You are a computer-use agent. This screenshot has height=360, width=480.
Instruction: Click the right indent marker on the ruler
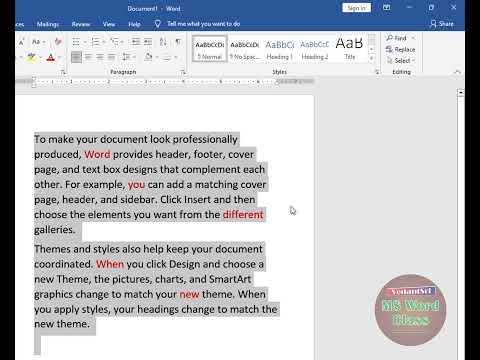[x=277, y=83]
